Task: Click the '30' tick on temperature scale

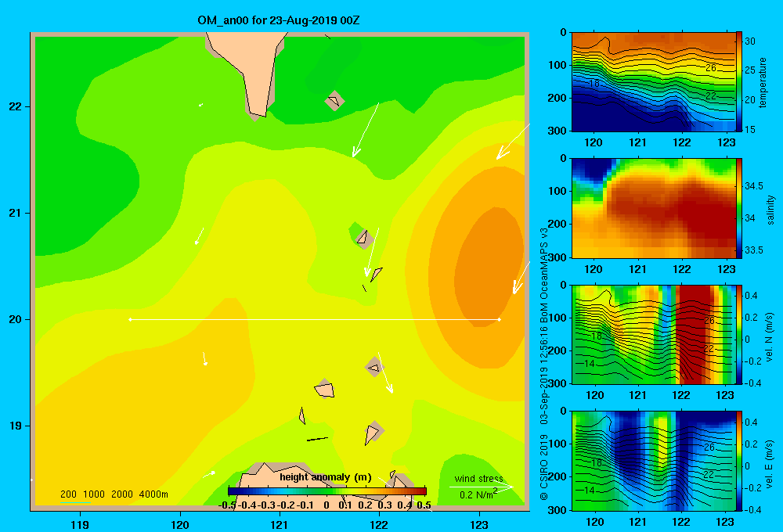Action: pos(750,41)
